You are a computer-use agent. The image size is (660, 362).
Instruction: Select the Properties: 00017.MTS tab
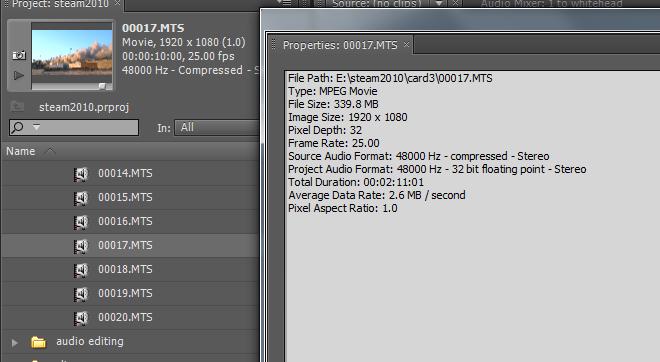[340, 45]
